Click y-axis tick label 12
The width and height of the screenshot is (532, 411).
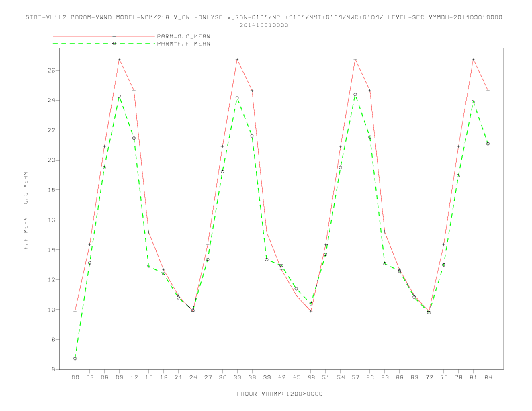click(52, 280)
